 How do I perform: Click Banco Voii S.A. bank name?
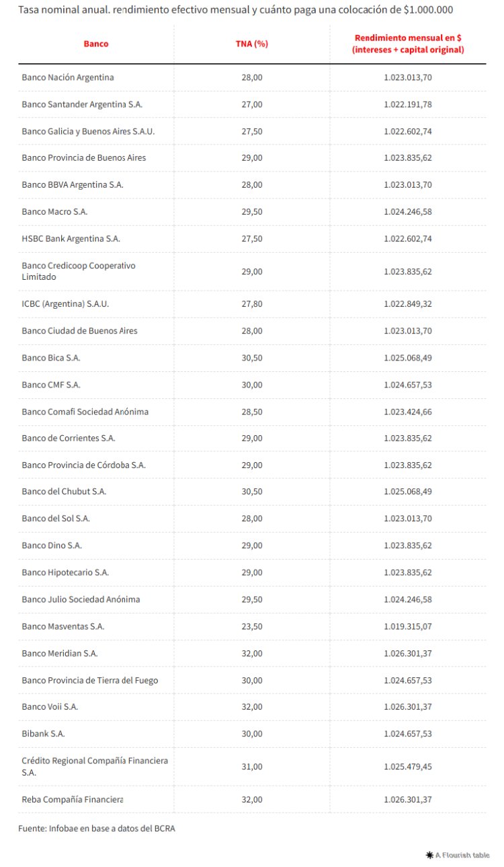[50, 707]
